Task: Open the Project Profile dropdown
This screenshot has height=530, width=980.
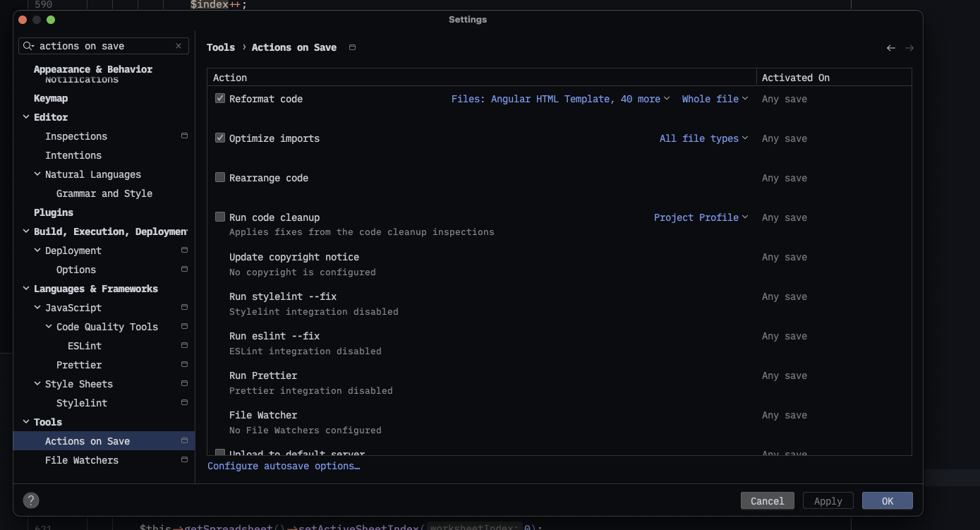Action: click(x=700, y=217)
